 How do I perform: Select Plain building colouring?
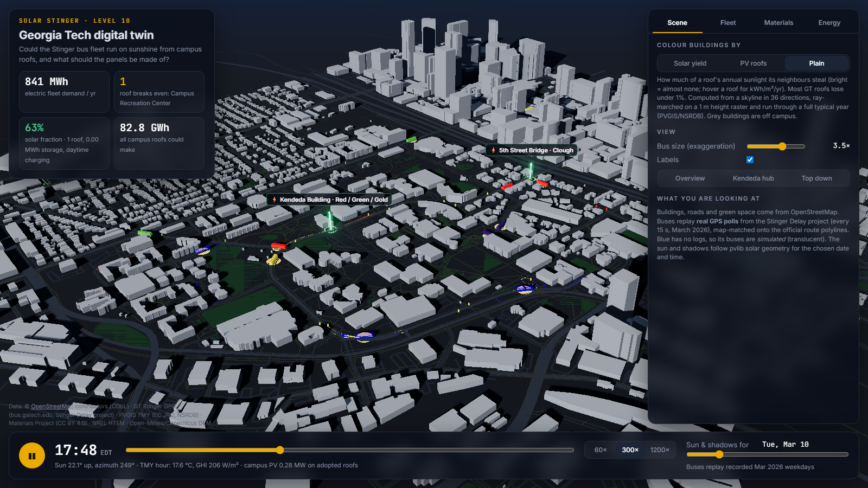tap(816, 63)
